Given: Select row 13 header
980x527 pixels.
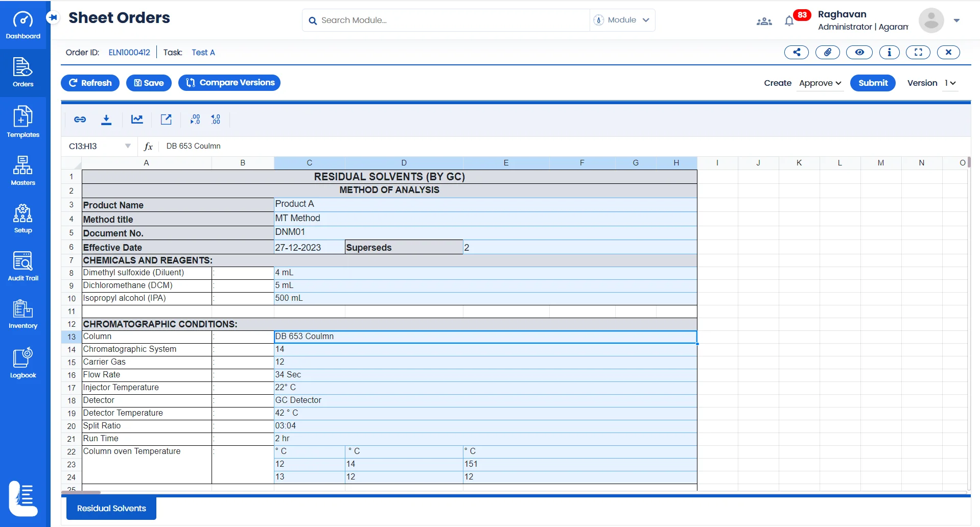Looking at the screenshot, I should [72, 337].
